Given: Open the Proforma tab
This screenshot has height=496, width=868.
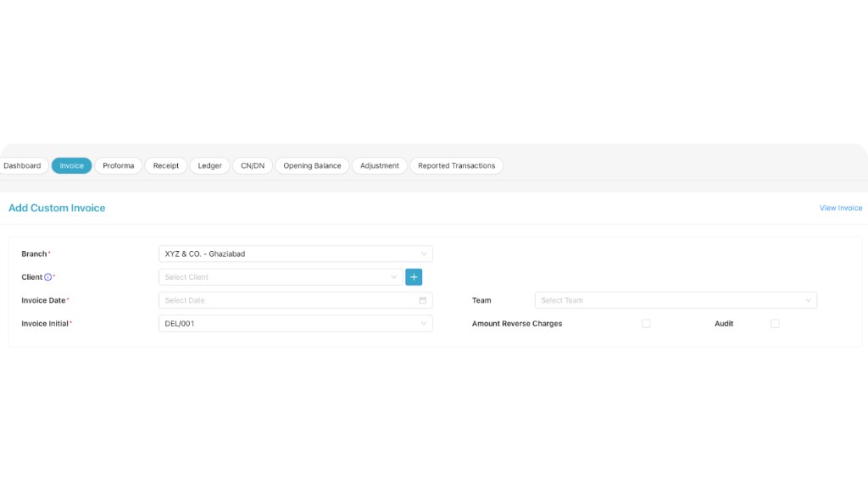Looking at the screenshot, I should click(118, 165).
